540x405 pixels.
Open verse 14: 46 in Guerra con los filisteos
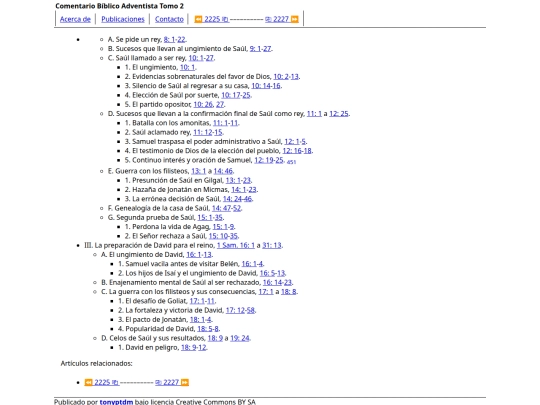tap(223, 172)
